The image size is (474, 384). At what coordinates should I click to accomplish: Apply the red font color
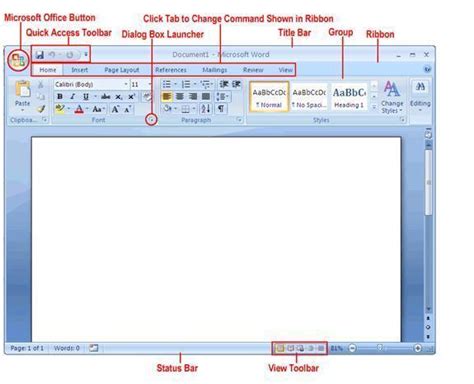[x=79, y=109]
